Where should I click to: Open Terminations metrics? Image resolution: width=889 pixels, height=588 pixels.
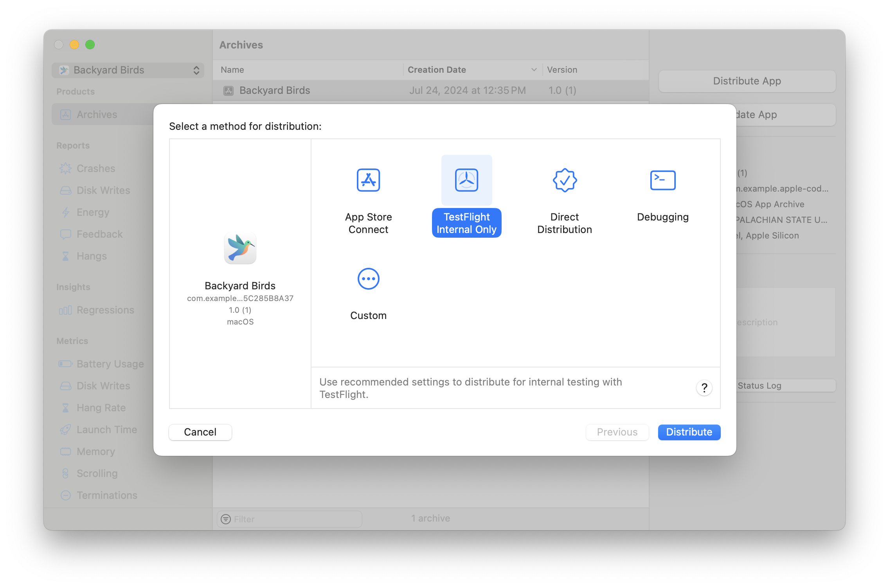tap(107, 495)
